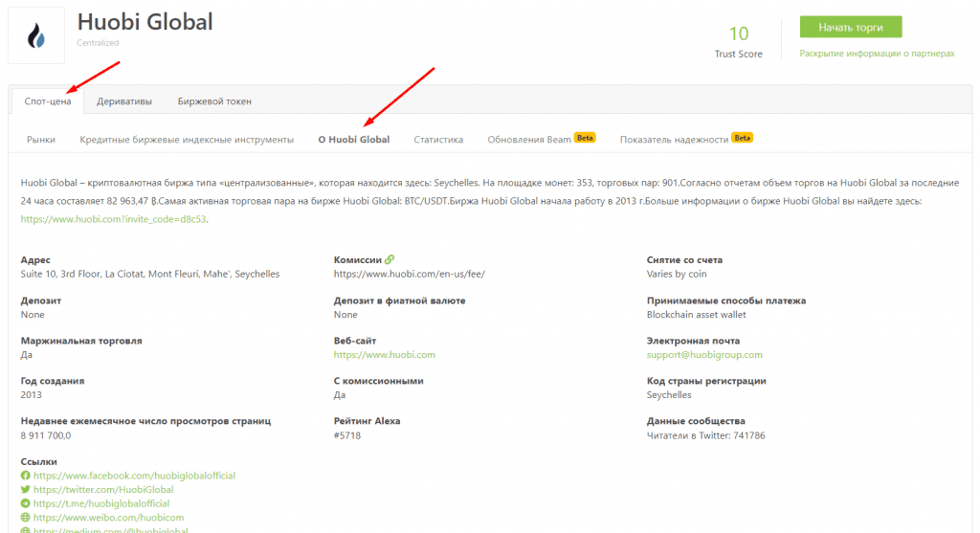Open the Деривативы tab

[123, 101]
